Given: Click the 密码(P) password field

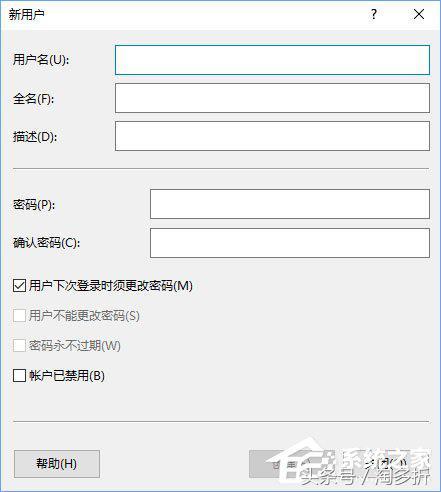Looking at the screenshot, I should click(290, 204).
